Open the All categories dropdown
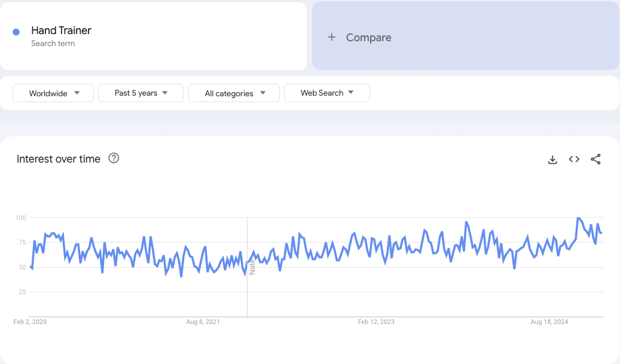Viewport: 620px width, 364px height. coord(234,93)
